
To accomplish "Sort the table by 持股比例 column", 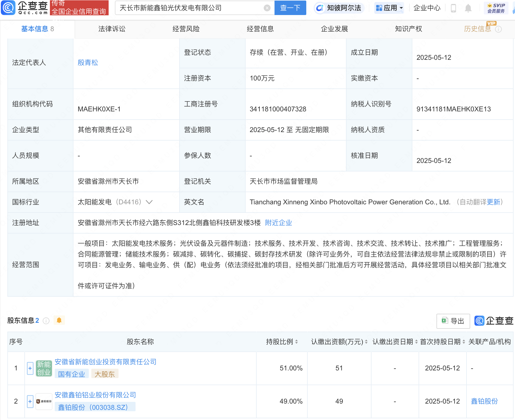I will coord(282,342).
